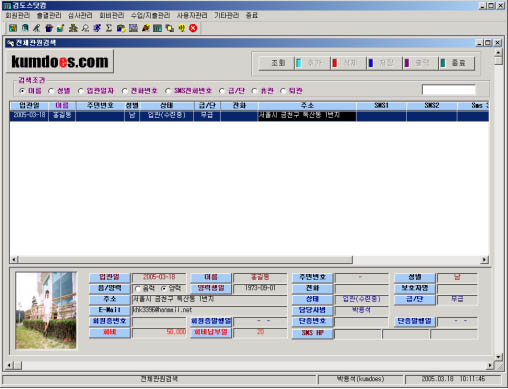Click the bottom window scrollbar right arrow
The width and height of the screenshot is (508, 389).
pos(490,366)
